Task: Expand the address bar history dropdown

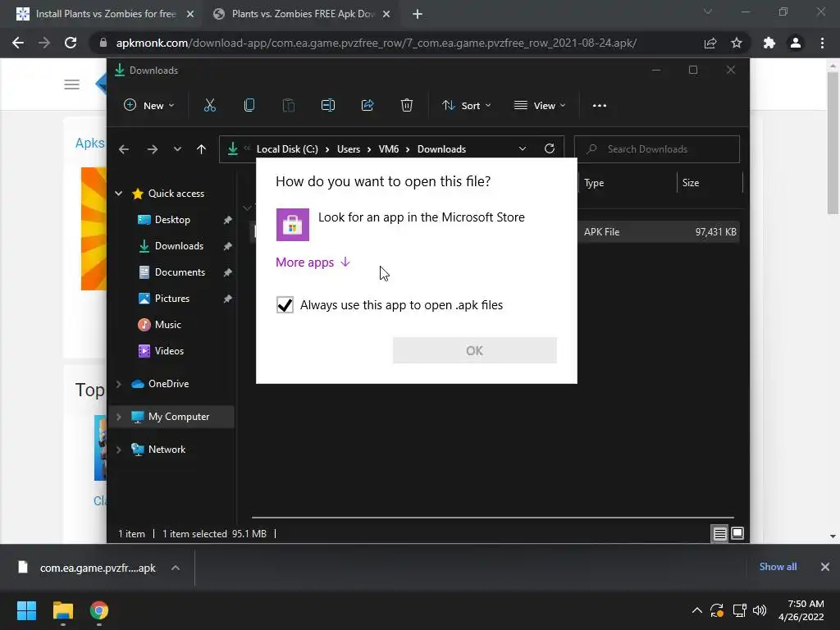Action: pos(523,149)
